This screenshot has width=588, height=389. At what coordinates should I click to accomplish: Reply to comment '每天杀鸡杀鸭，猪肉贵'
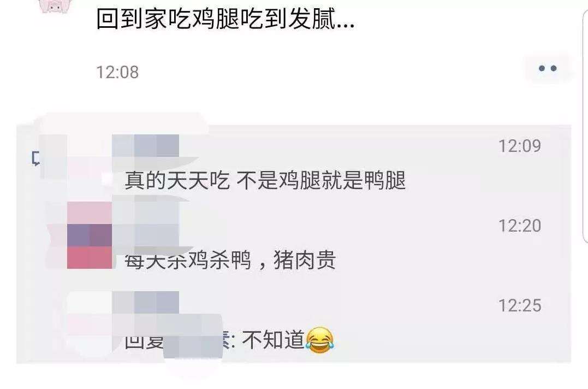[230, 260]
